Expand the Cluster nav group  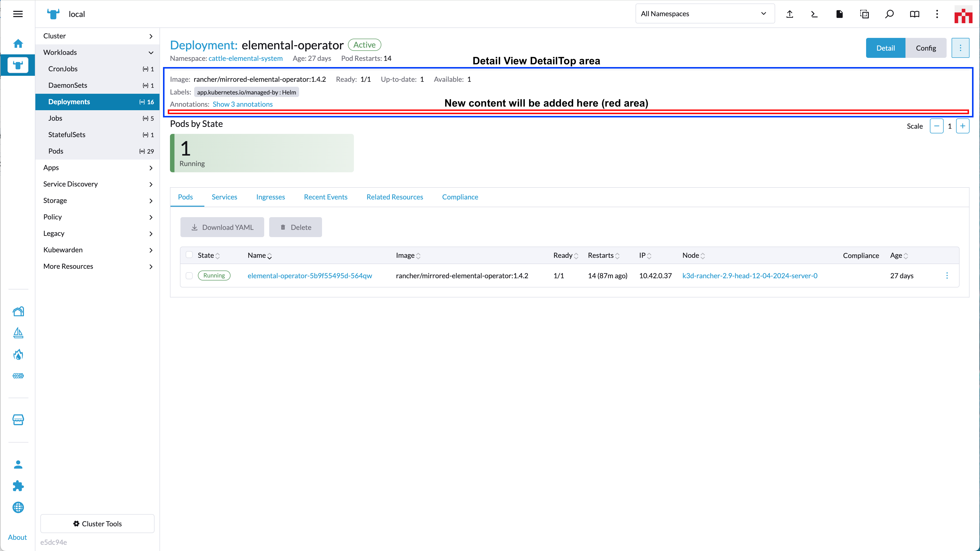[97, 36]
